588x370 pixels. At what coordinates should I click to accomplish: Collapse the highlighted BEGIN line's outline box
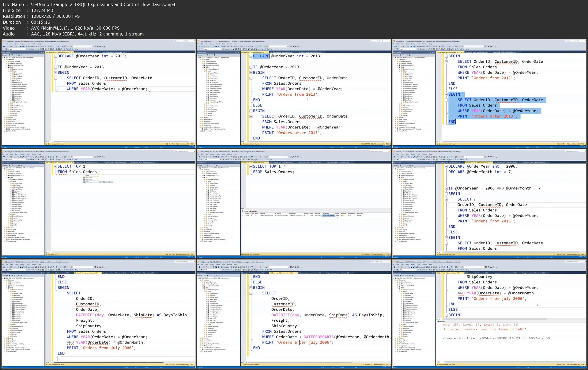coord(446,94)
